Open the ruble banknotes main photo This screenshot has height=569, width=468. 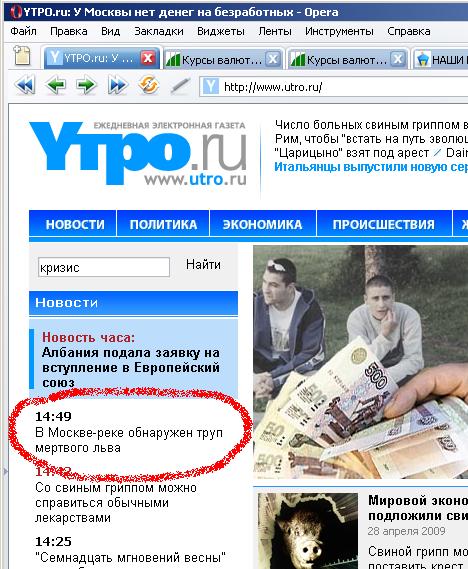pos(361,362)
